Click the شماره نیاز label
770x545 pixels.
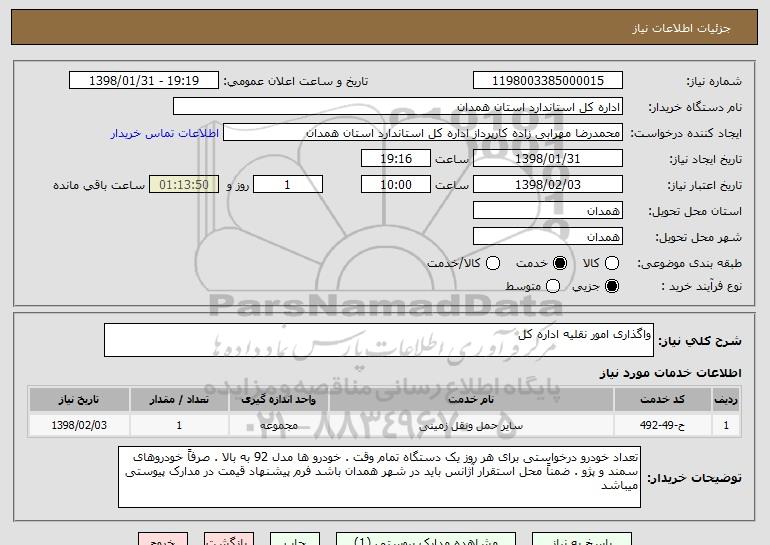click(714, 81)
